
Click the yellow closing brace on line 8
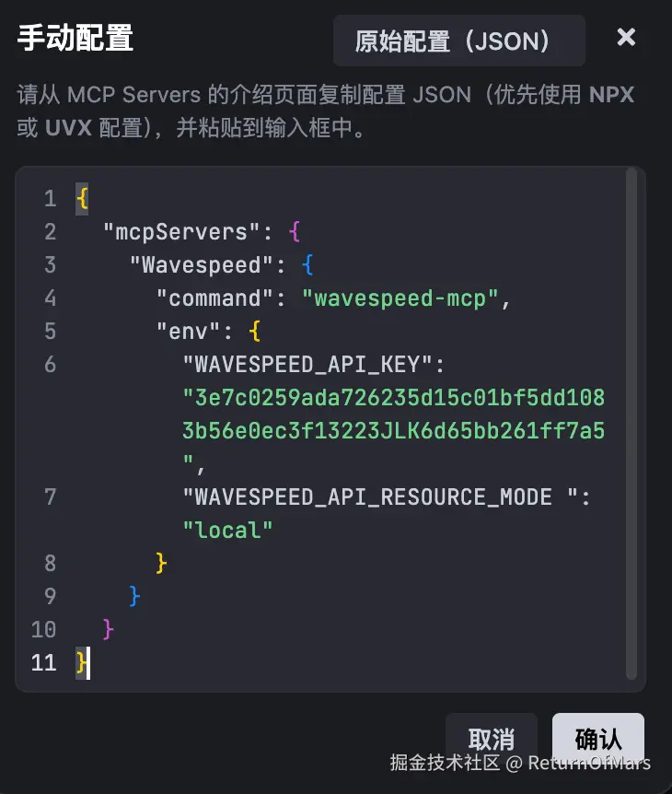coord(161,563)
